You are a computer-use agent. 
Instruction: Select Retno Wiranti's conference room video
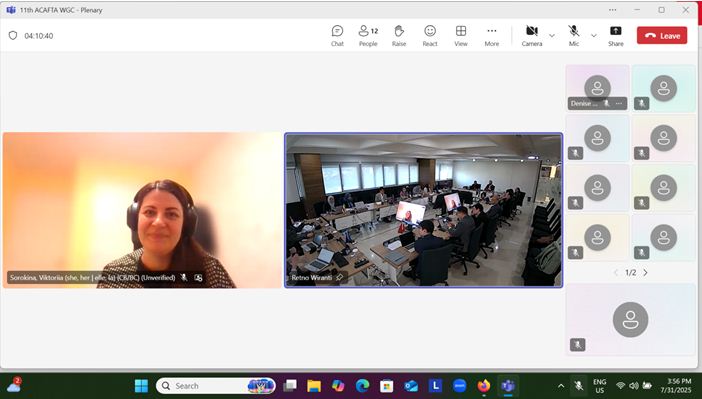424,210
